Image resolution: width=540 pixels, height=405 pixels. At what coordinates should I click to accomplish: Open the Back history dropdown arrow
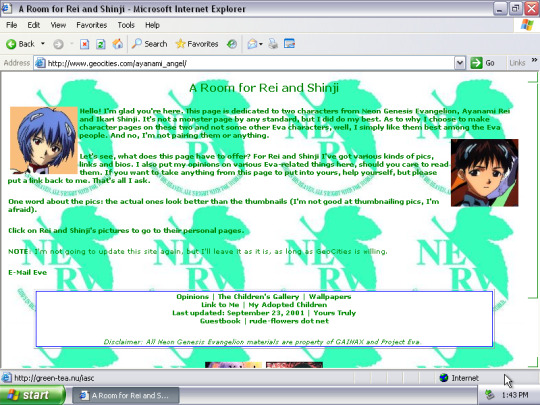click(43, 44)
